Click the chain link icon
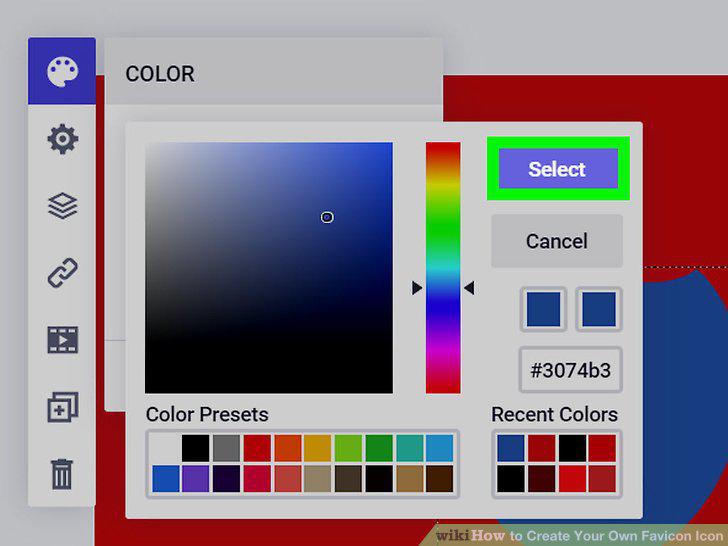This screenshot has height=546, width=728. [62, 273]
